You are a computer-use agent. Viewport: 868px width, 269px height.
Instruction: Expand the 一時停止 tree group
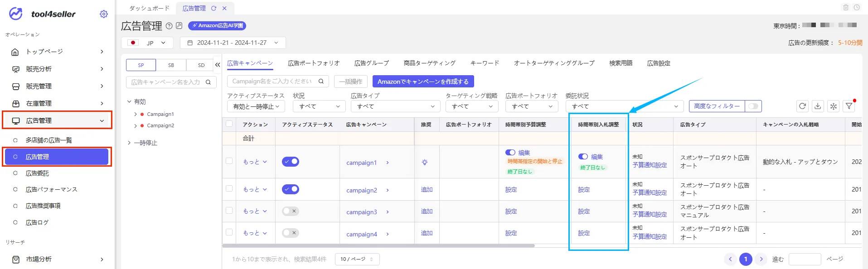pyautogui.click(x=129, y=143)
